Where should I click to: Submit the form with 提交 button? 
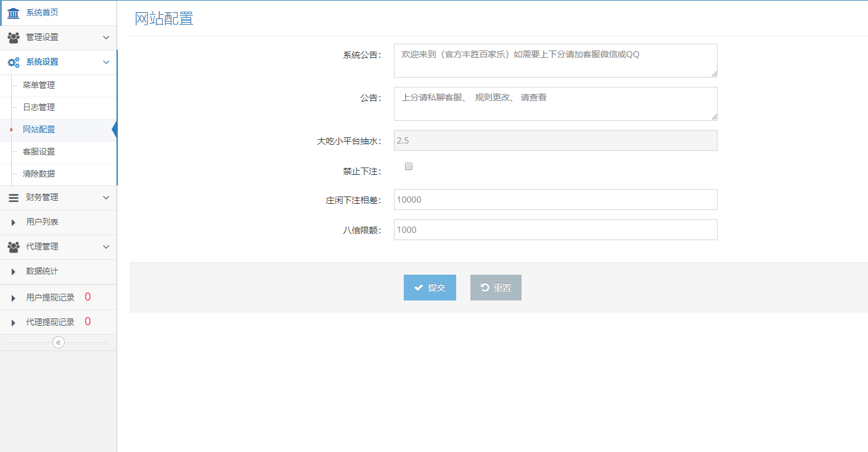[x=430, y=288]
